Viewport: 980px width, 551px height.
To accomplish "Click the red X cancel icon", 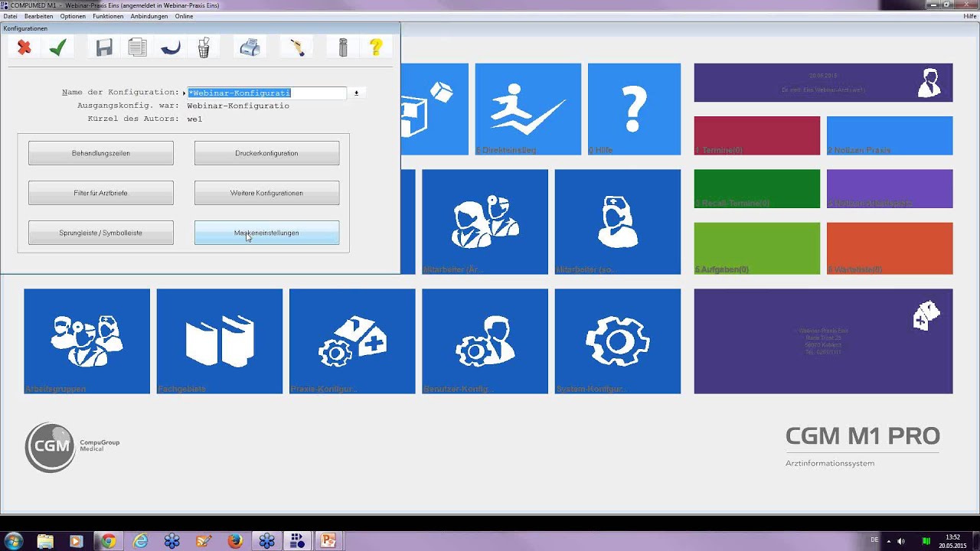I will [24, 47].
